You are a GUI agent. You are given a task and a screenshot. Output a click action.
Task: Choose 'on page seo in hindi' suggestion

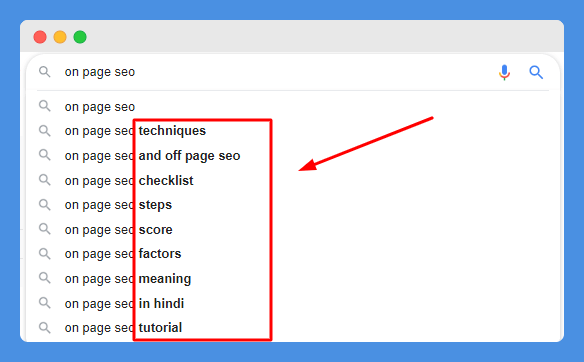coord(124,304)
